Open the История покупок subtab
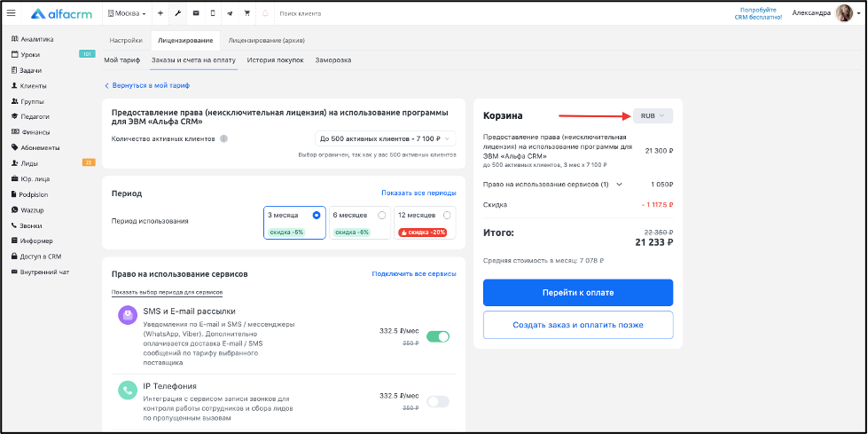Viewport: 868px width, 434px height. point(275,59)
